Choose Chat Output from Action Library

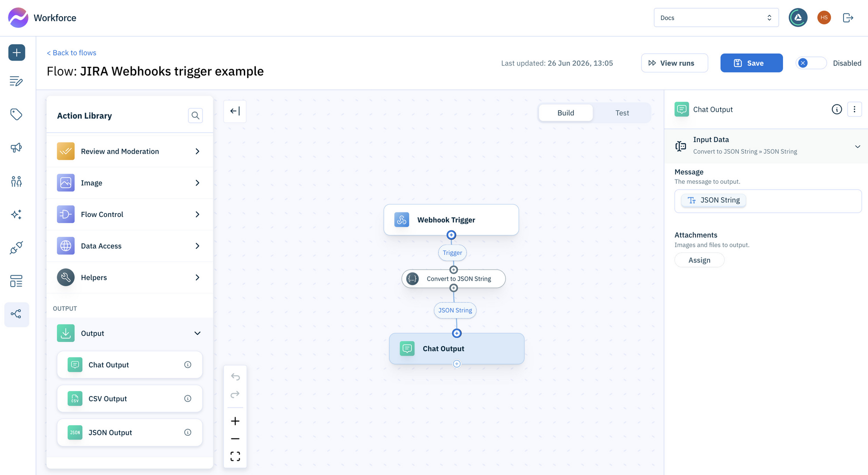pyautogui.click(x=130, y=365)
